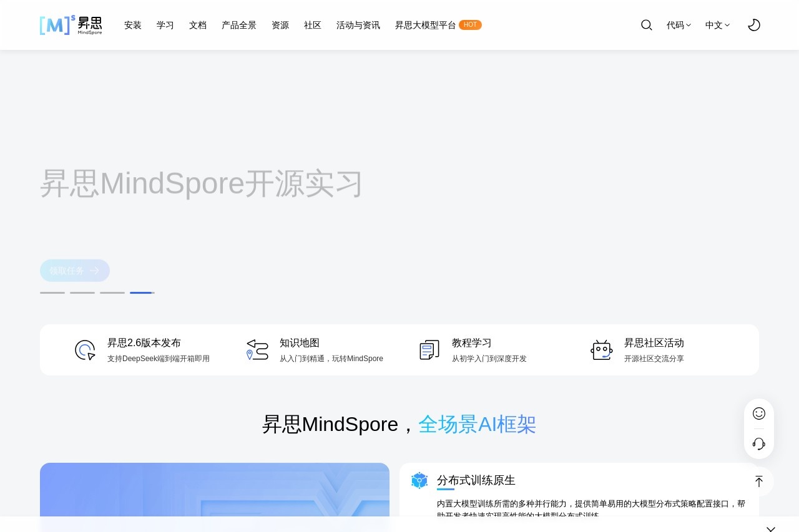Select the 知识地图 map route icon
This screenshot has height=532, width=799.
tap(257, 350)
